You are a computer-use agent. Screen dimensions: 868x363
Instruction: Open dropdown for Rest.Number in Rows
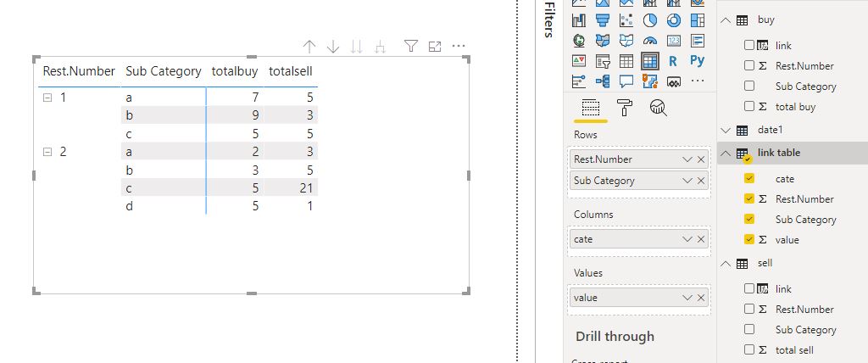(687, 159)
